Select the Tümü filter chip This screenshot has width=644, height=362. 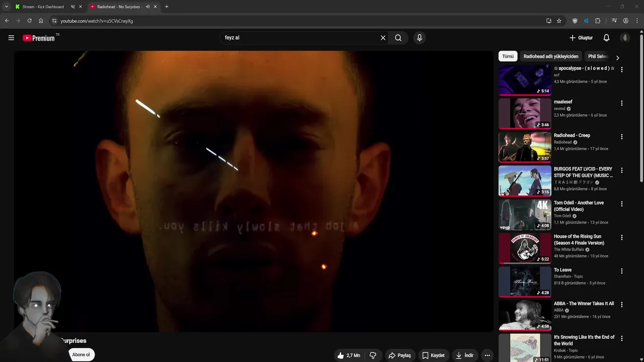tap(508, 56)
